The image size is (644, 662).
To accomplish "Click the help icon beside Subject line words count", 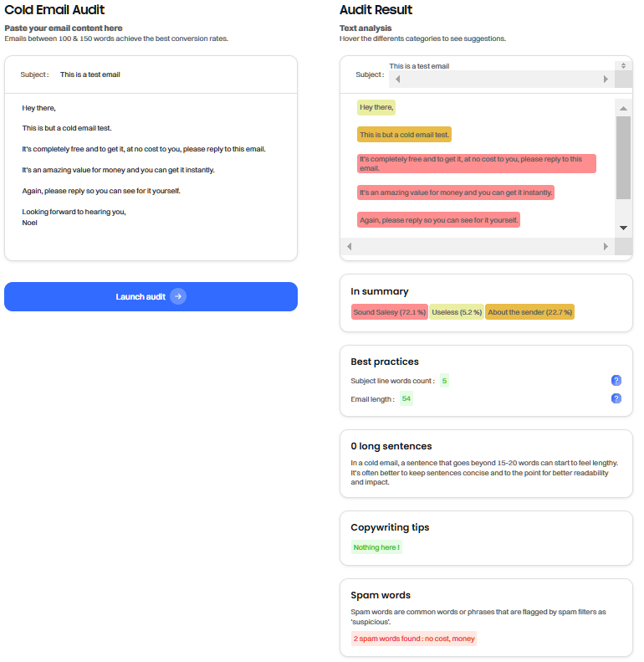I will point(616,381).
